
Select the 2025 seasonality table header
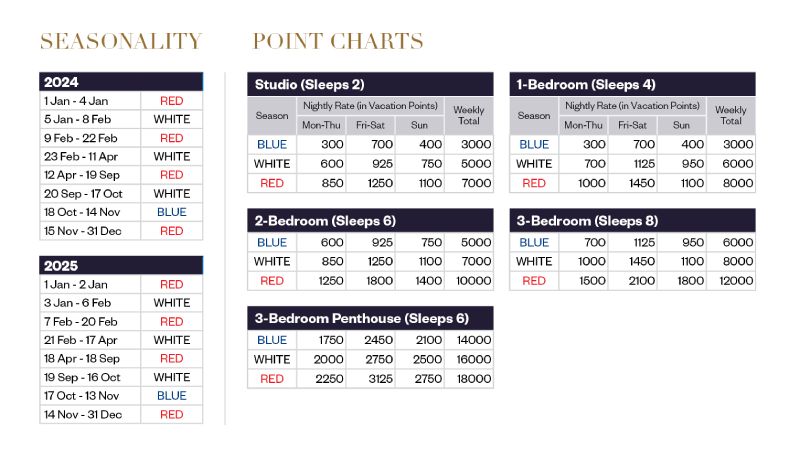(x=121, y=266)
